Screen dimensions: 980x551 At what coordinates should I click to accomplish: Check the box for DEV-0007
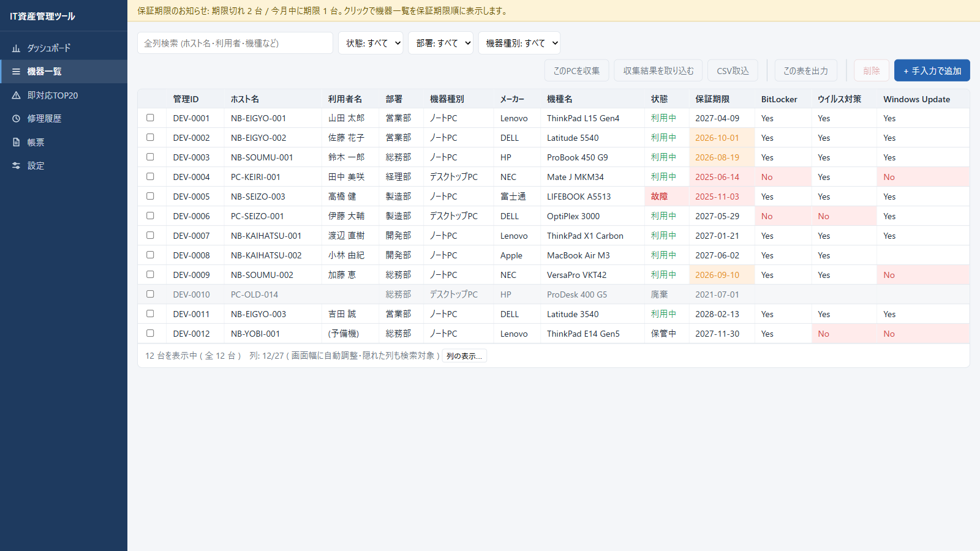click(x=150, y=235)
